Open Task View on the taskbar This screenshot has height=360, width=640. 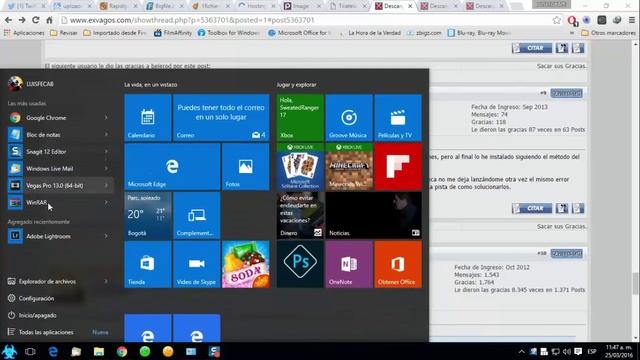click(x=30, y=351)
